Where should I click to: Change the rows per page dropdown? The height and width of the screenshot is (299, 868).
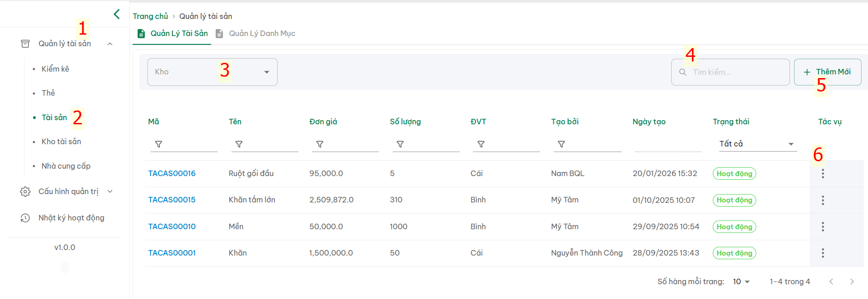[741, 281]
